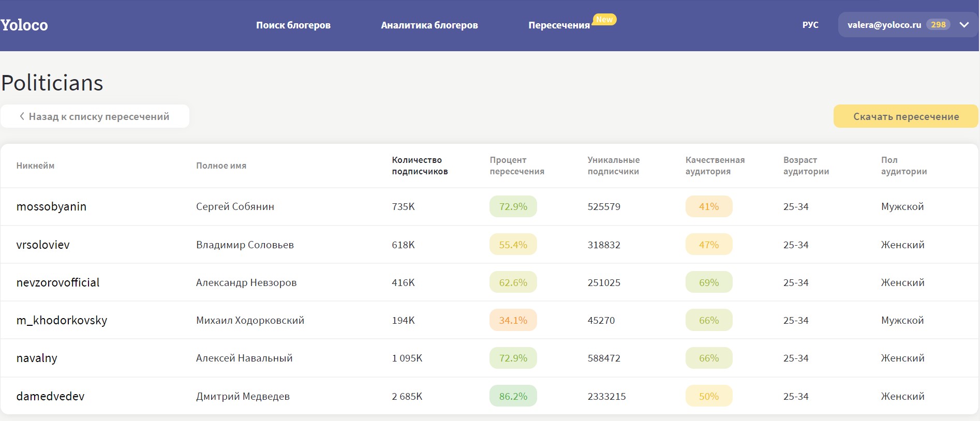Click Михаил Ходорковский full name
This screenshot has width=980, height=421.
(250, 320)
